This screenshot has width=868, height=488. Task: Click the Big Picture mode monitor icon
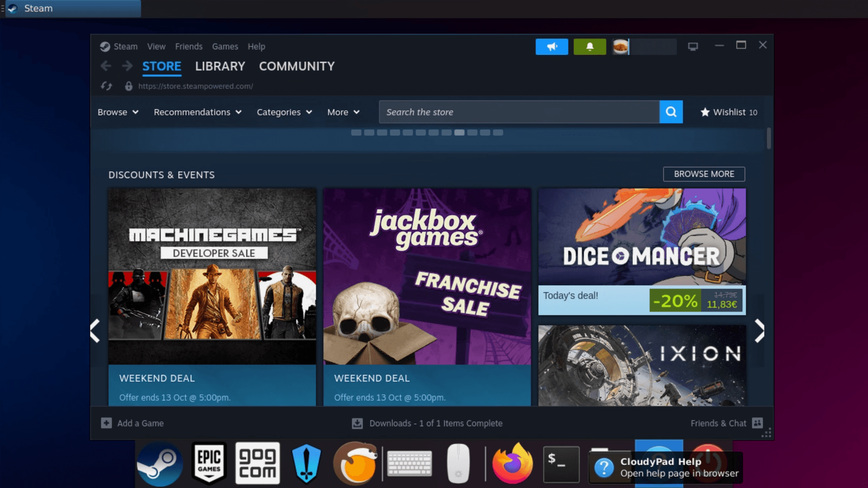(693, 47)
